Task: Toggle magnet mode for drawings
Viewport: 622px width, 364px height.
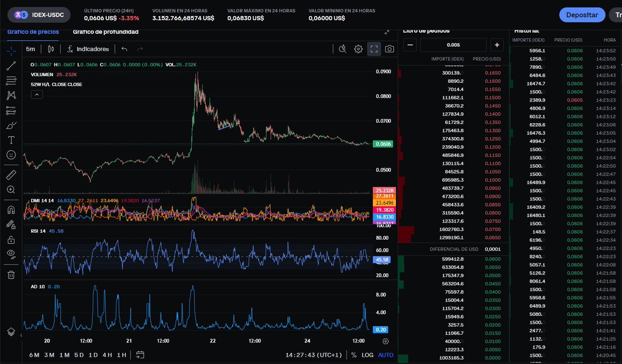Action: point(11,210)
